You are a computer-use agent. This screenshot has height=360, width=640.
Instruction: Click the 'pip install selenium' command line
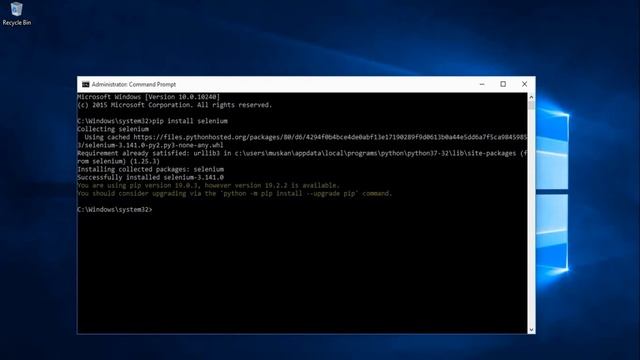click(x=152, y=121)
